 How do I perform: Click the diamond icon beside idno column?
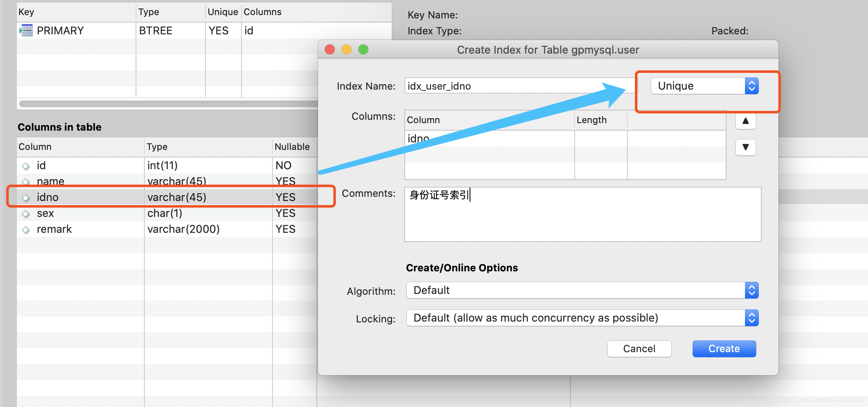point(26,198)
